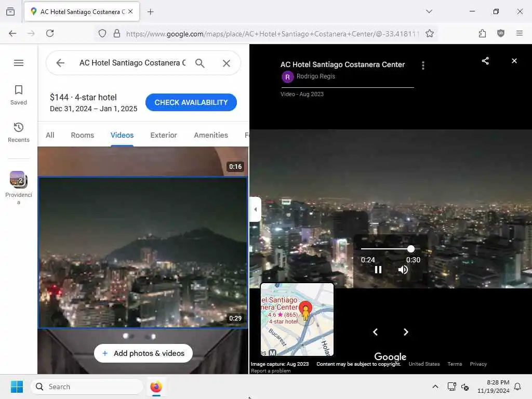Open the taskbar clock and date

(x=493, y=387)
